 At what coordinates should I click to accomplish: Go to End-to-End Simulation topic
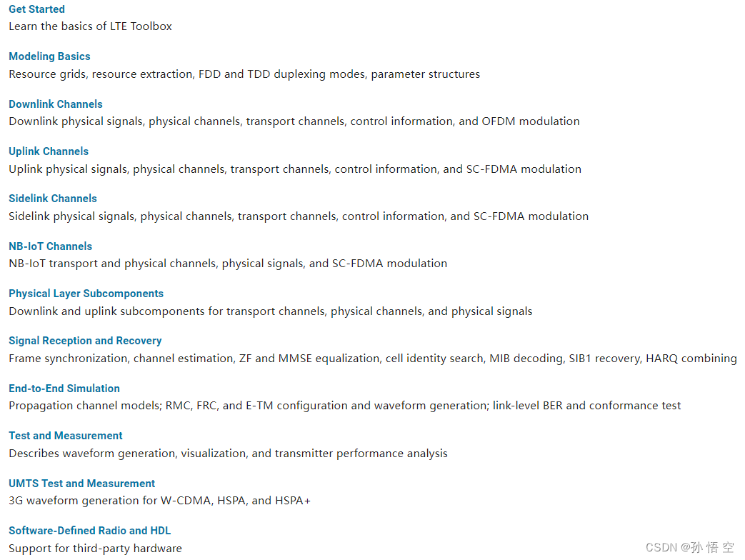[x=64, y=389]
